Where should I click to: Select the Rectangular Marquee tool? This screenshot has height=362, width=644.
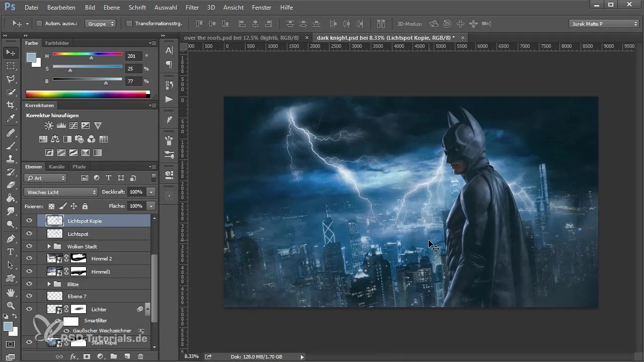tap(10, 66)
